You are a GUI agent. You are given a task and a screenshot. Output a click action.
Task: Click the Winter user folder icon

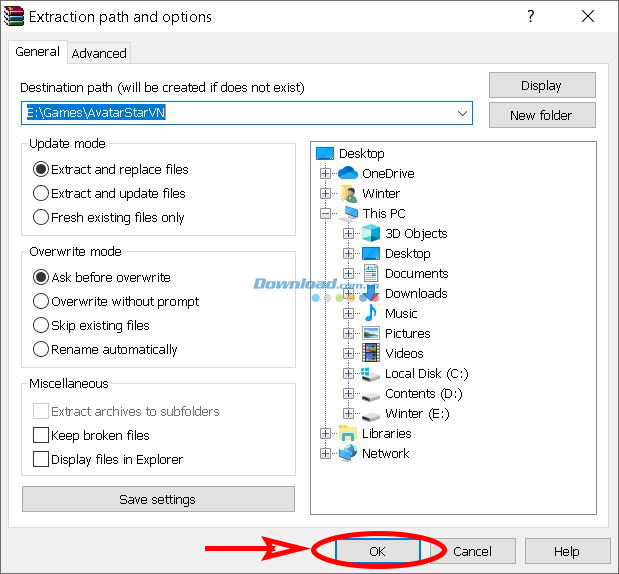point(349,193)
